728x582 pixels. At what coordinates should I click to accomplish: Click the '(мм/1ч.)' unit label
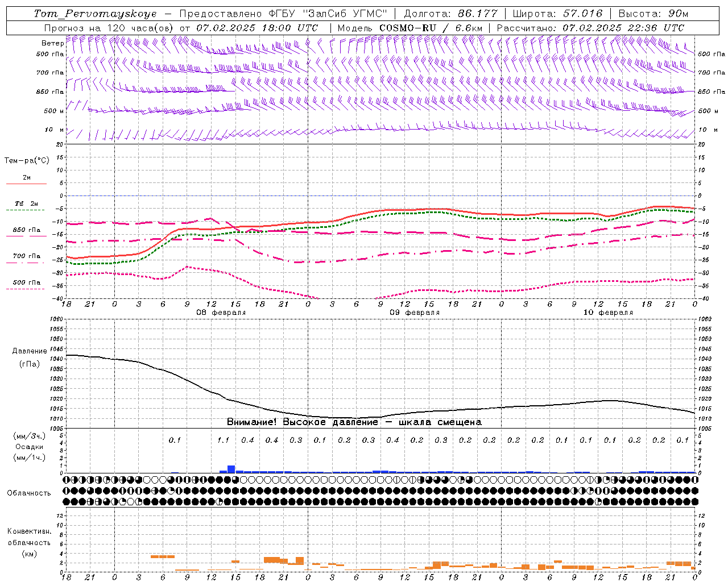pyautogui.click(x=29, y=458)
